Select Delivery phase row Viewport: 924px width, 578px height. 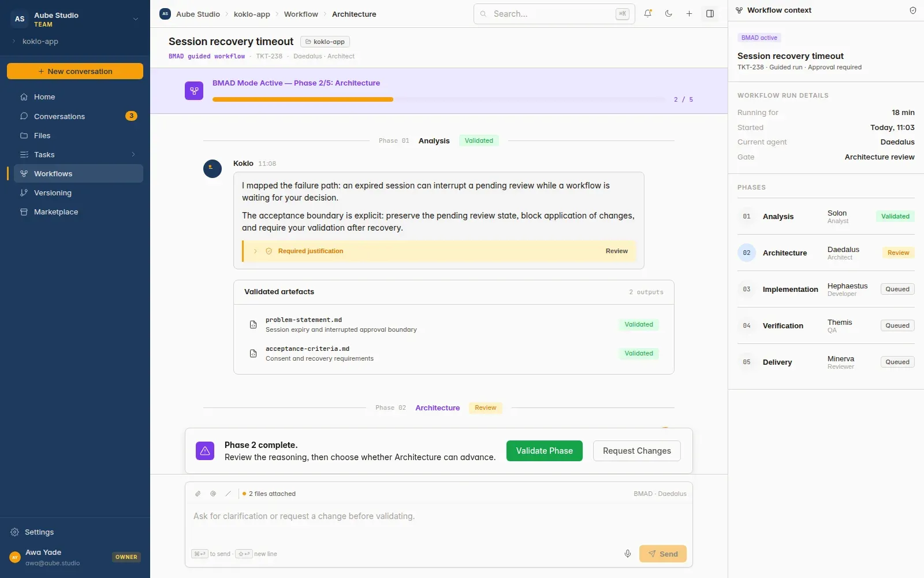pos(826,362)
